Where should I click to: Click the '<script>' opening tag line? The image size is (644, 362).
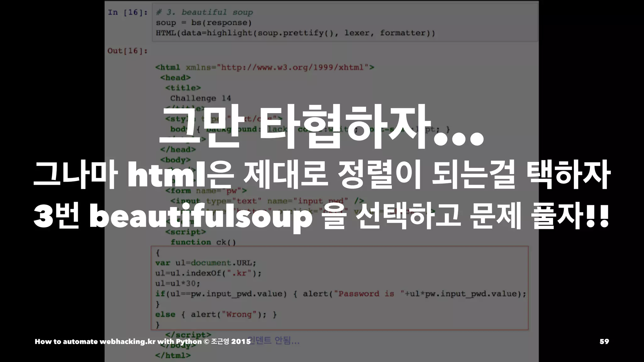tap(186, 232)
